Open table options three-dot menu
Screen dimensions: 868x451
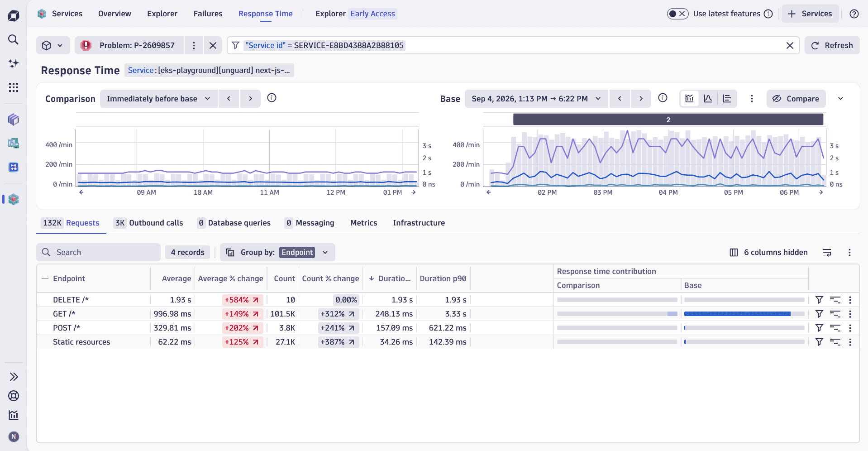(x=849, y=252)
